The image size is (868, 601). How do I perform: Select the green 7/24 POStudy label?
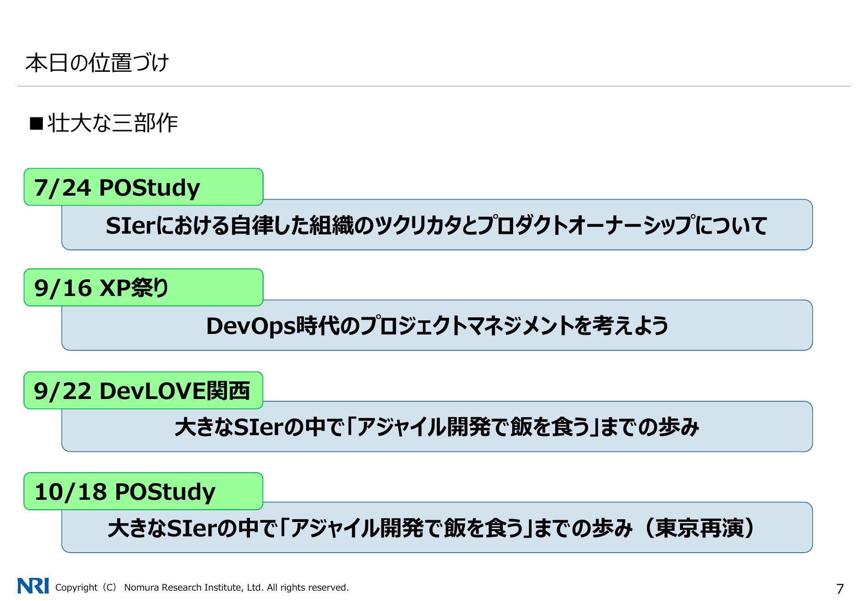[x=143, y=187]
